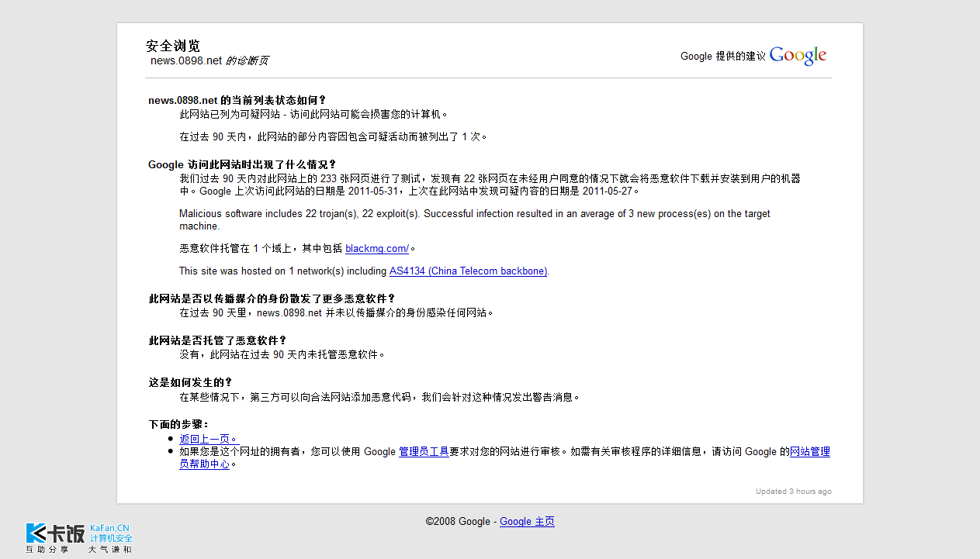This screenshot has width=980, height=559.
Task: Click Google 提供的建议 label
Action: [x=723, y=56]
